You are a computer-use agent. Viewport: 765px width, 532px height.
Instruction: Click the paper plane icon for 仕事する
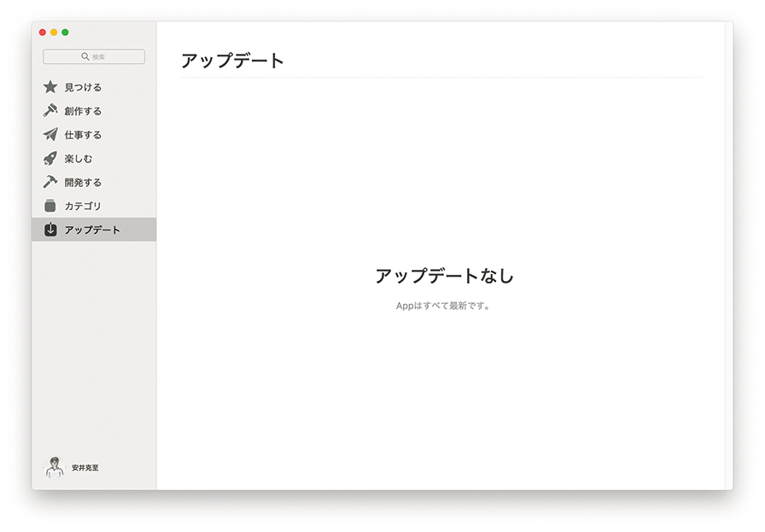pyautogui.click(x=50, y=135)
